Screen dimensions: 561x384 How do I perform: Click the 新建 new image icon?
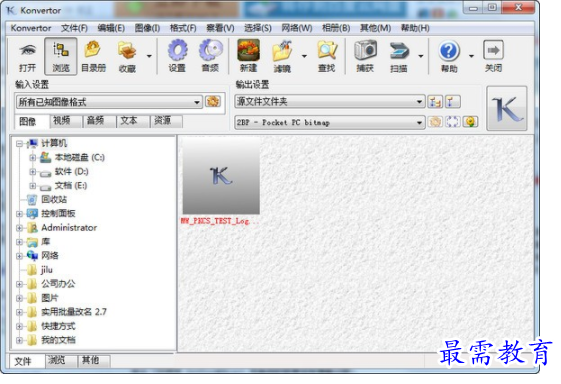248,50
